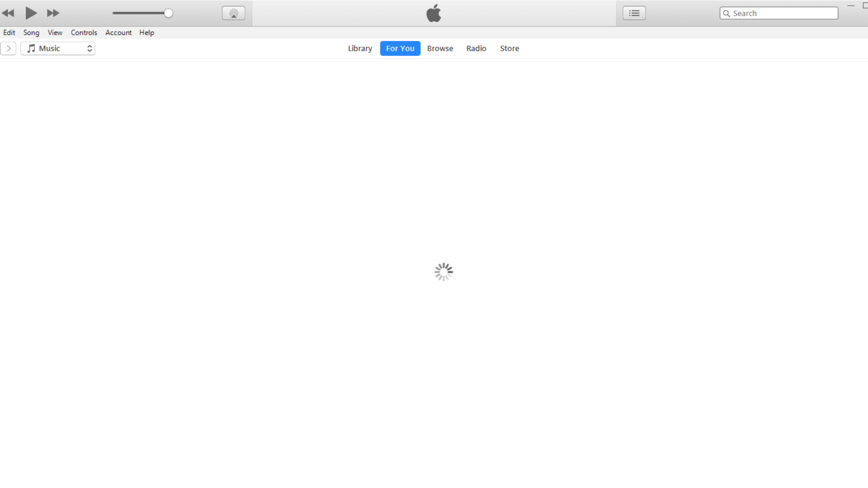Screen dimensions: 868x488
Task: Open the AirPlay output icon
Action: [x=234, y=13]
